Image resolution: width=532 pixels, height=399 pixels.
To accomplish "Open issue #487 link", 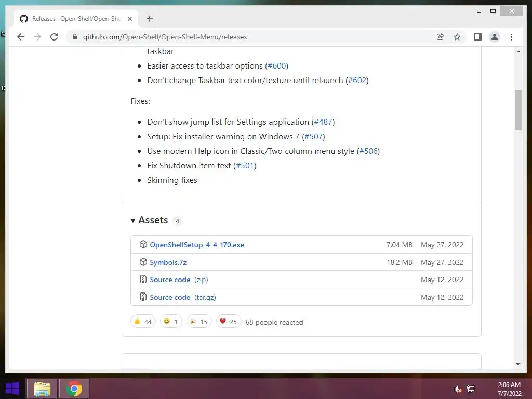I will tap(323, 122).
